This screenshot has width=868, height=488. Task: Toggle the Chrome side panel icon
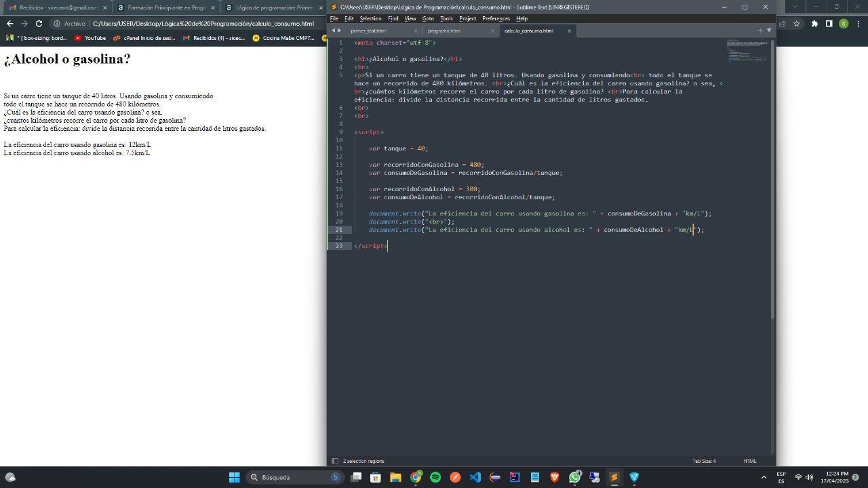coord(829,23)
